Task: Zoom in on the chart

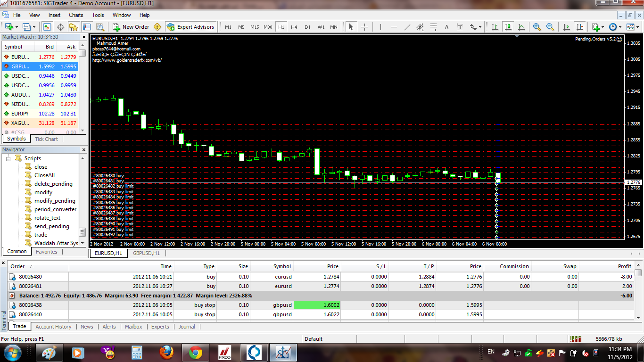Action: (x=537, y=27)
